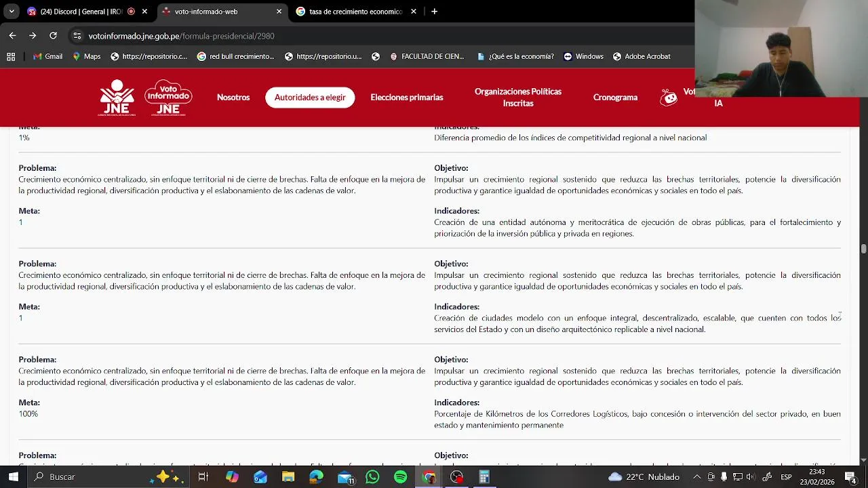The width and height of the screenshot is (868, 488).
Task: Expand the tab search dropdown arrow
Action: [x=12, y=12]
